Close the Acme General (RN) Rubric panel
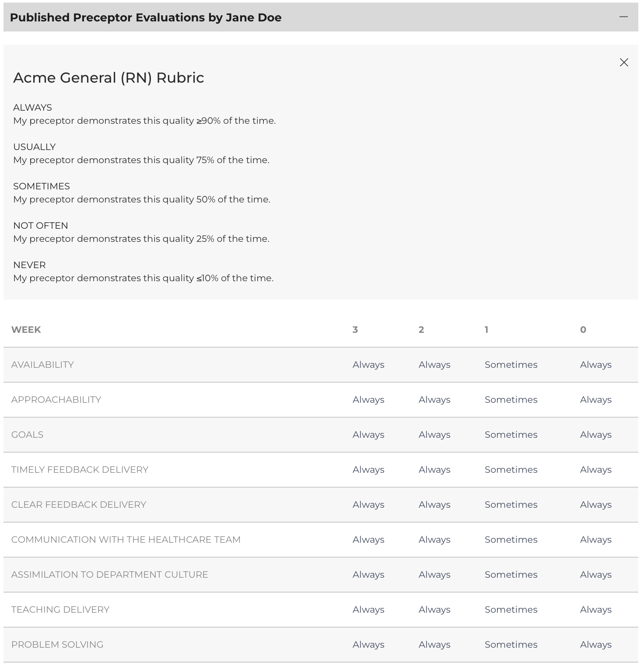This screenshot has width=644, height=663. [624, 63]
